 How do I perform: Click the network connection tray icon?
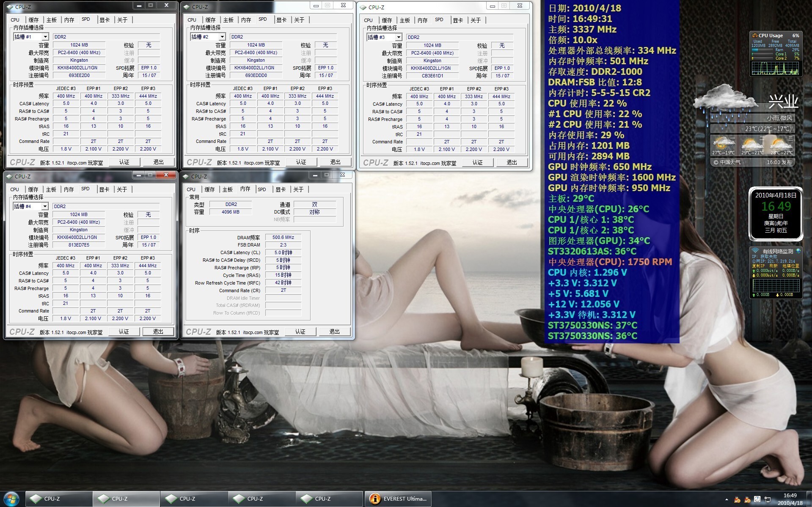(x=767, y=499)
